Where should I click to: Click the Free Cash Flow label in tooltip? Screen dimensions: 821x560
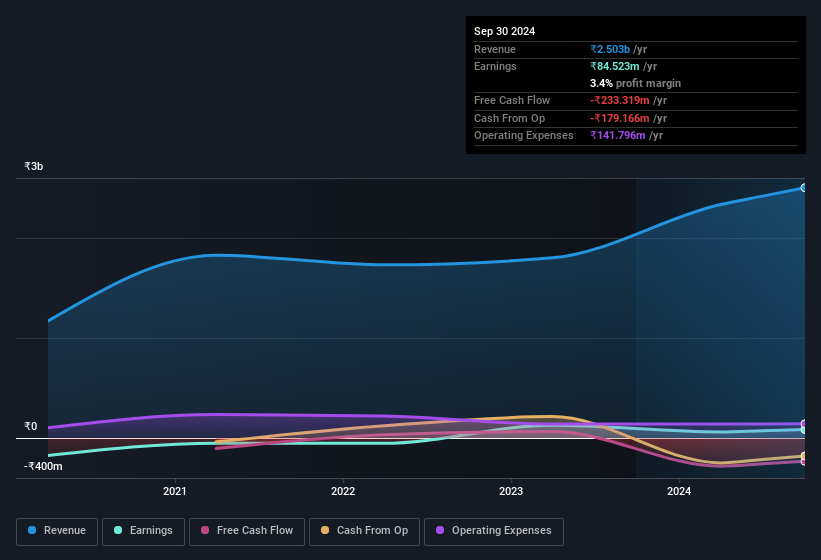click(512, 100)
